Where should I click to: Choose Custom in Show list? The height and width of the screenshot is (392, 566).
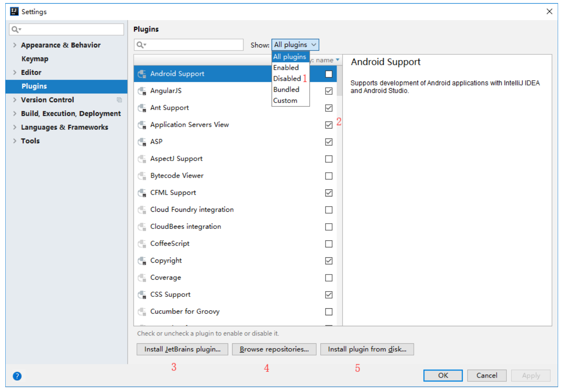click(x=290, y=100)
